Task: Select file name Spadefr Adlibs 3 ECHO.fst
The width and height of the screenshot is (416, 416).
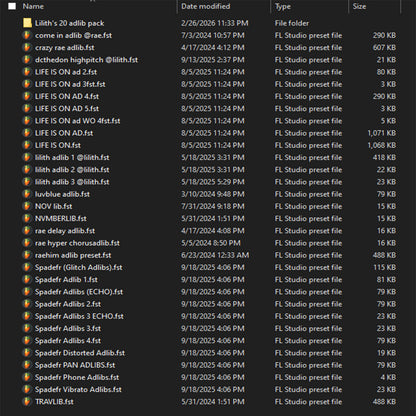Action: point(79,316)
